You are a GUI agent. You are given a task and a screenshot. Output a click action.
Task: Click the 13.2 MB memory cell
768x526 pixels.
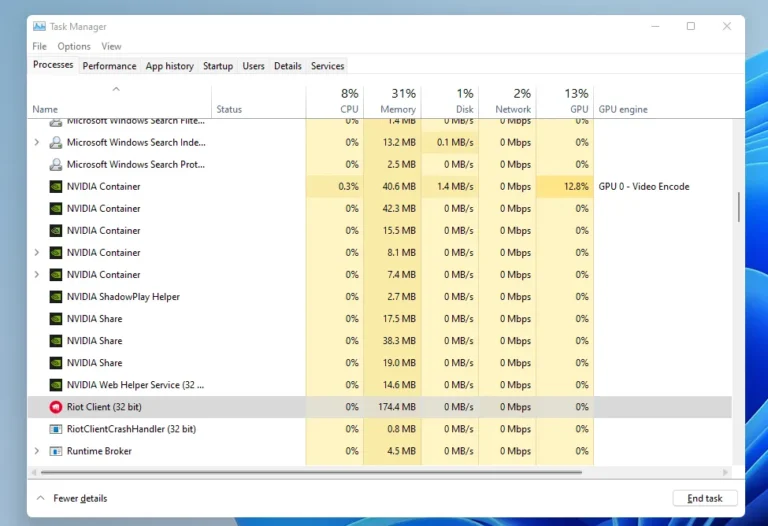392,143
